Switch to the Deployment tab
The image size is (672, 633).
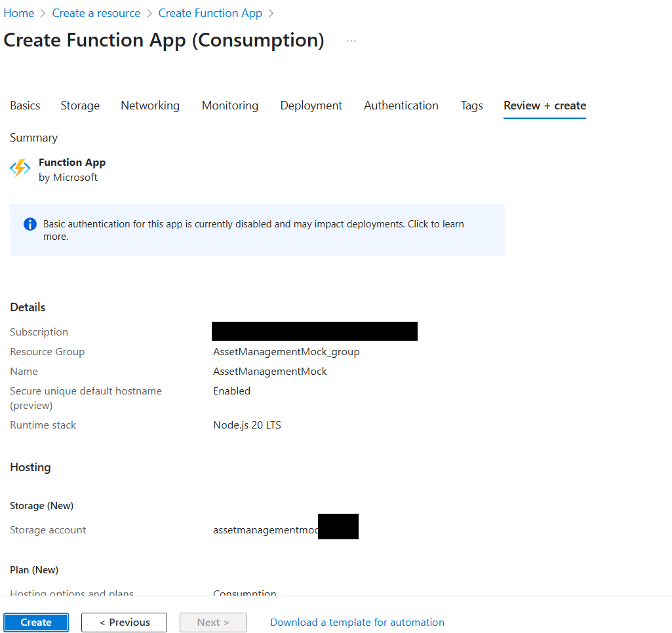pos(311,105)
